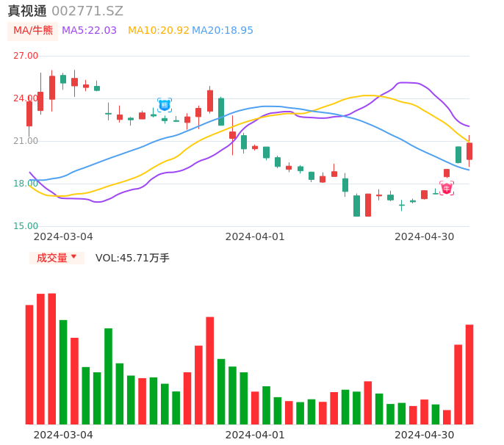
Task: Click the 21.00 price axis label
Action: point(26,141)
